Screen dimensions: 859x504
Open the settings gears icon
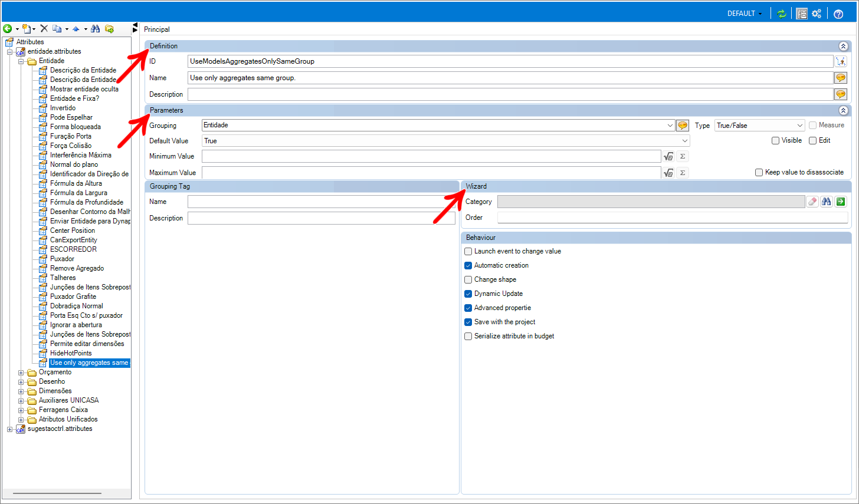(817, 14)
